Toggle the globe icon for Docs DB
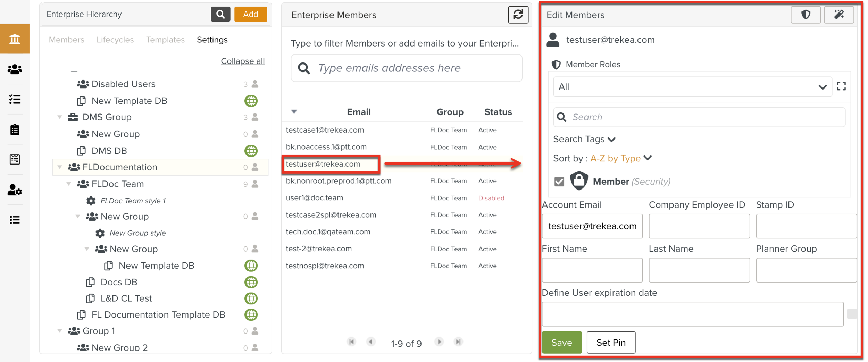868x362 pixels. 251,282
